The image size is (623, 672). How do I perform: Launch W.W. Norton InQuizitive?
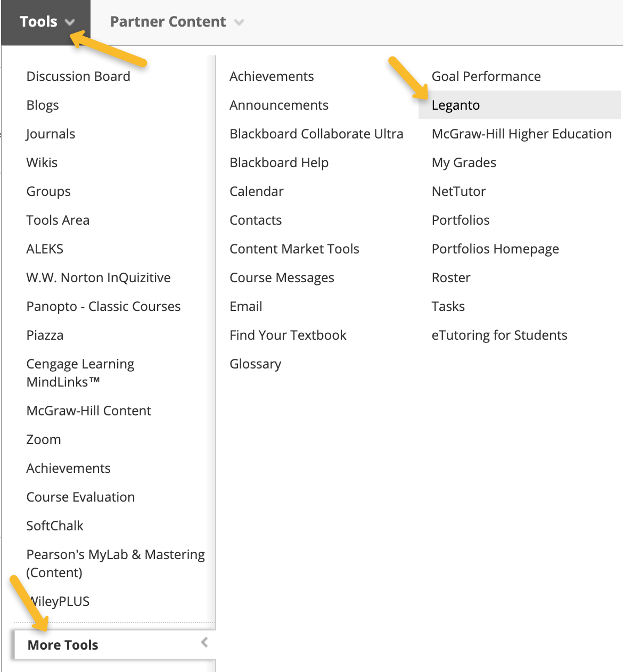[99, 277]
